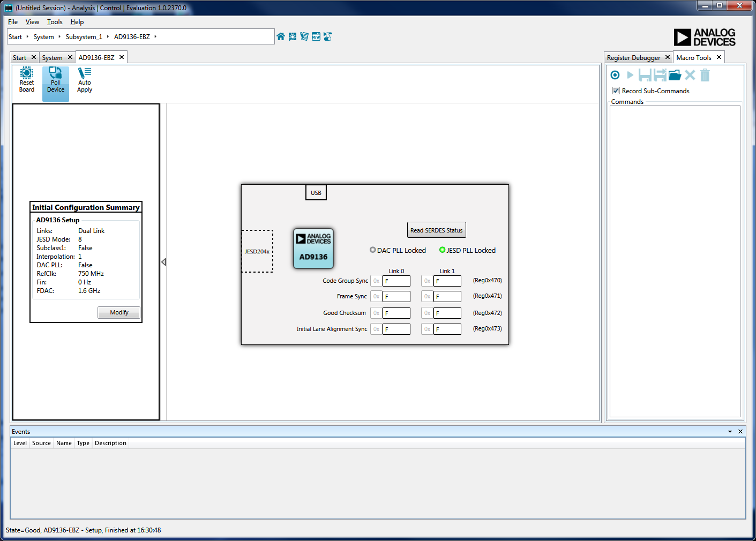Click the AD9136 chip icon in the diagram
The image size is (756, 541).
[313, 248]
